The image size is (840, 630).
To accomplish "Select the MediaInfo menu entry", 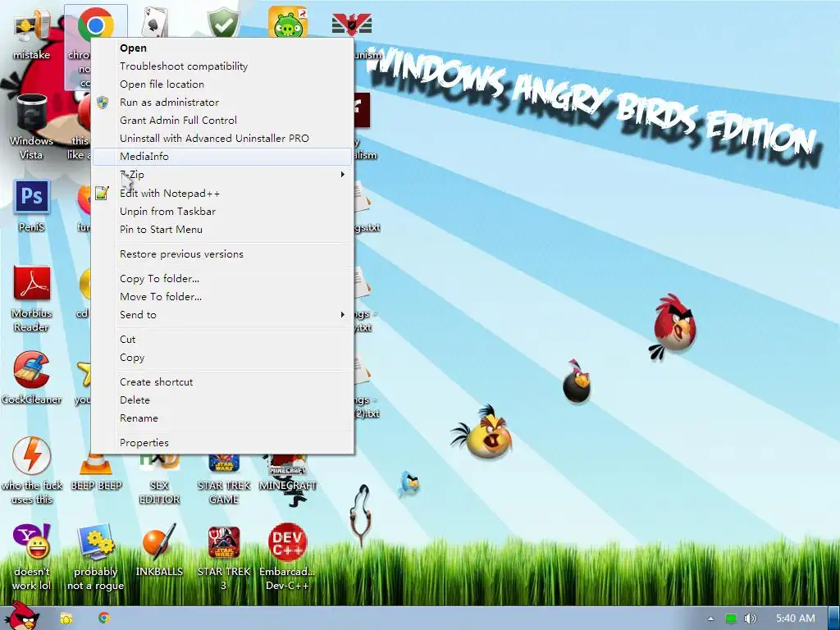I will 222,157.
